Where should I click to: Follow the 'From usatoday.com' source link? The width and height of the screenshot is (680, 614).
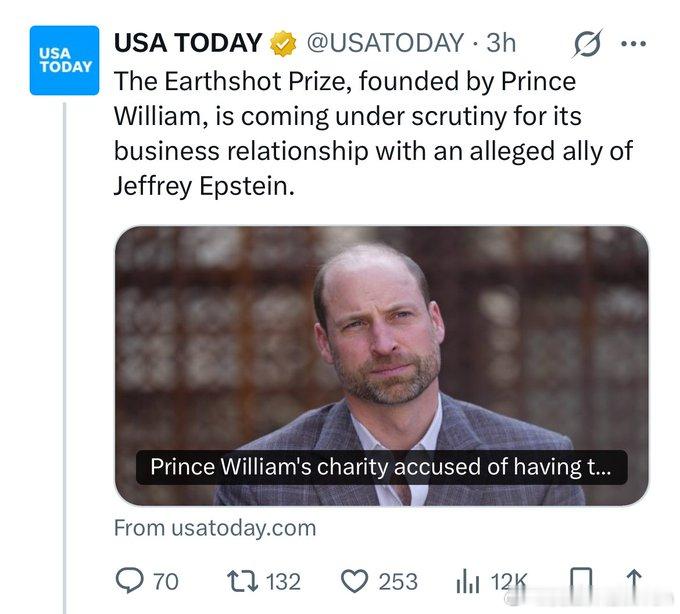tap(214, 526)
